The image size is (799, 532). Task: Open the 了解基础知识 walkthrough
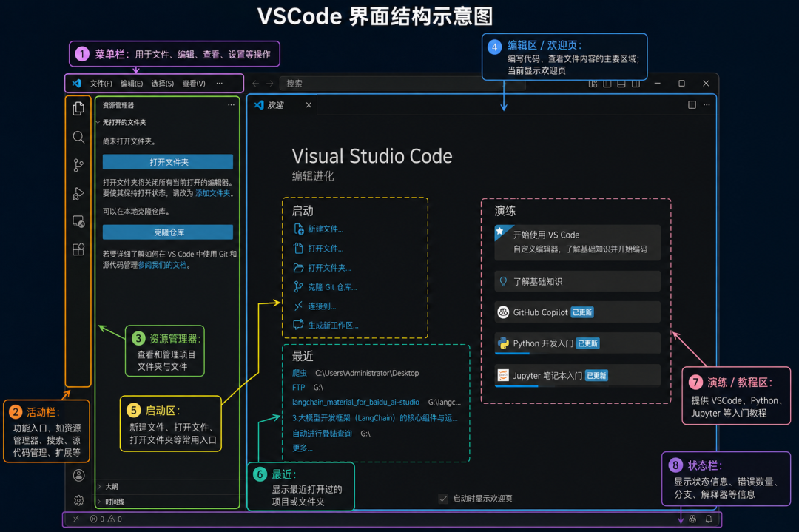(x=577, y=281)
